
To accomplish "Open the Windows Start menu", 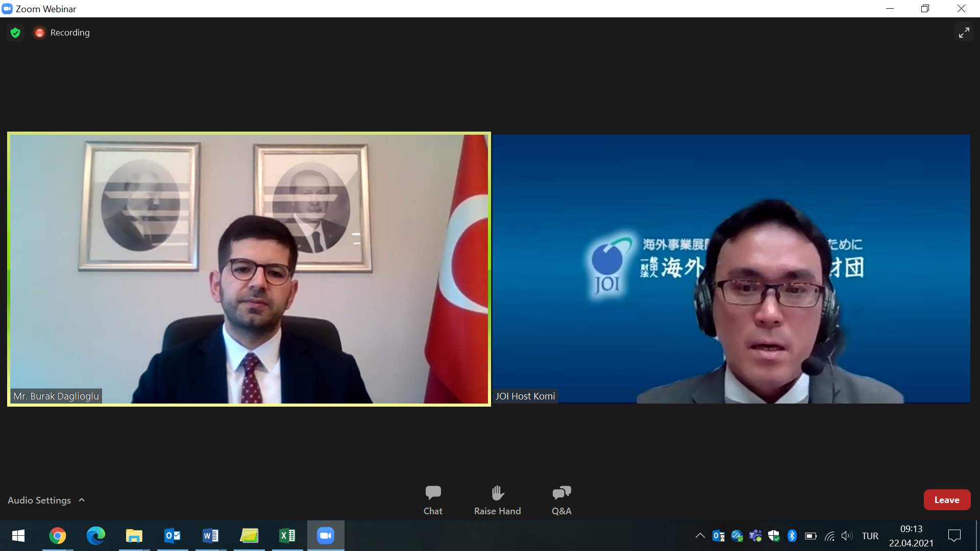I will (x=18, y=536).
